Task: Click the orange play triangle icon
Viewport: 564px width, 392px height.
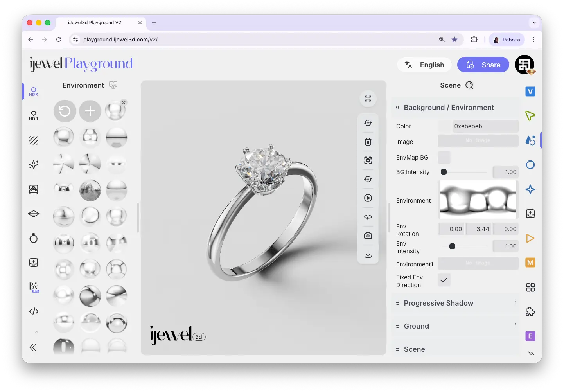Action: point(530,238)
